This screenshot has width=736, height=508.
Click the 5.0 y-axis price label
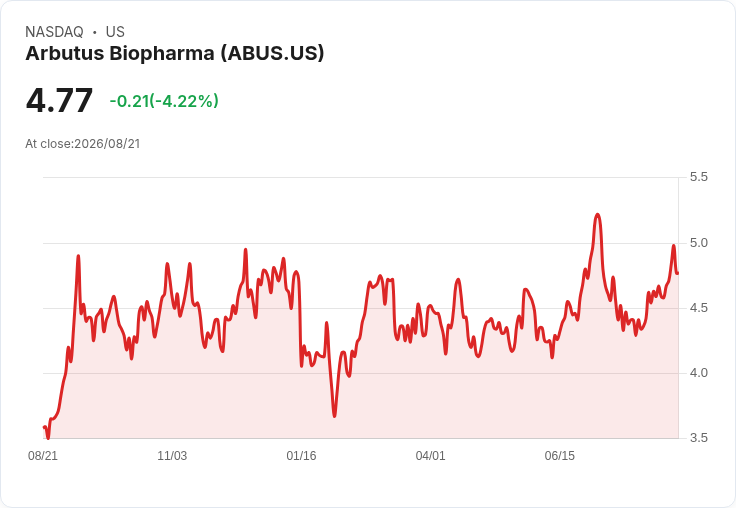click(x=698, y=243)
